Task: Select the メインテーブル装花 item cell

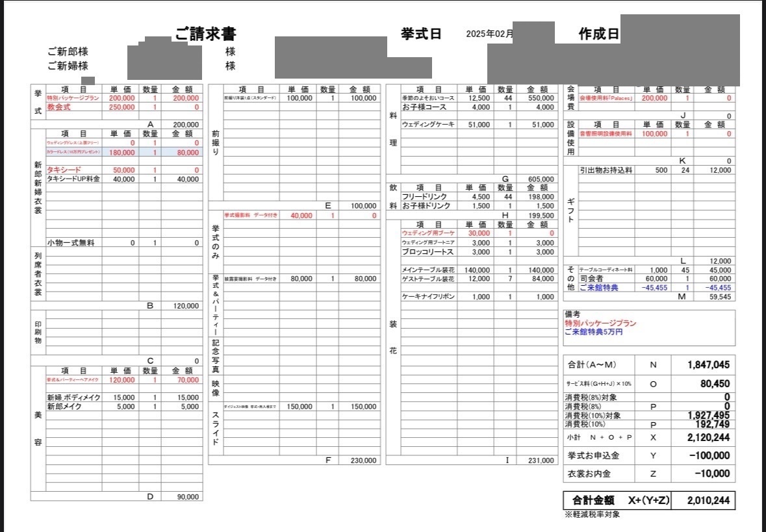Action: [428, 270]
